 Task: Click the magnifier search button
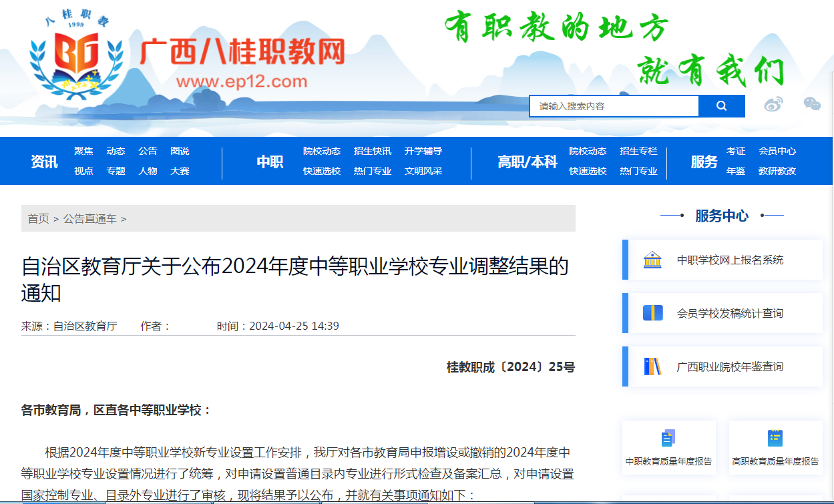click(721, 106)
